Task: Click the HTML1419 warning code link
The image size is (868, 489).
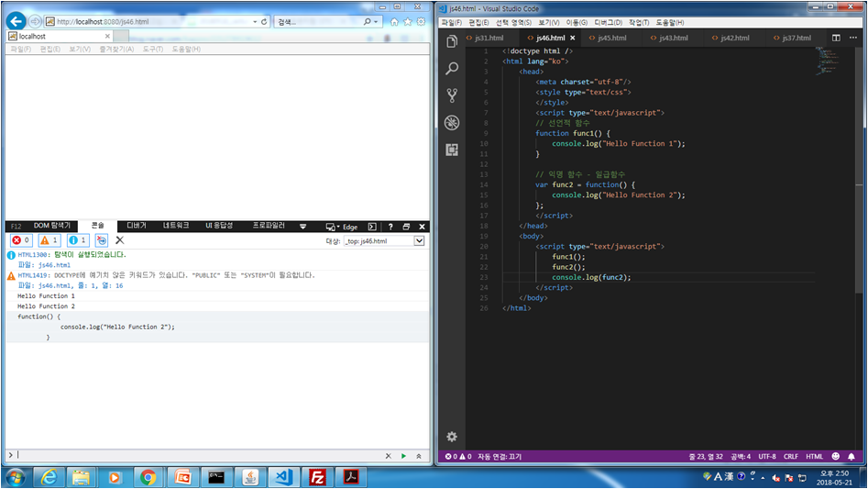Action: point(33,275)
